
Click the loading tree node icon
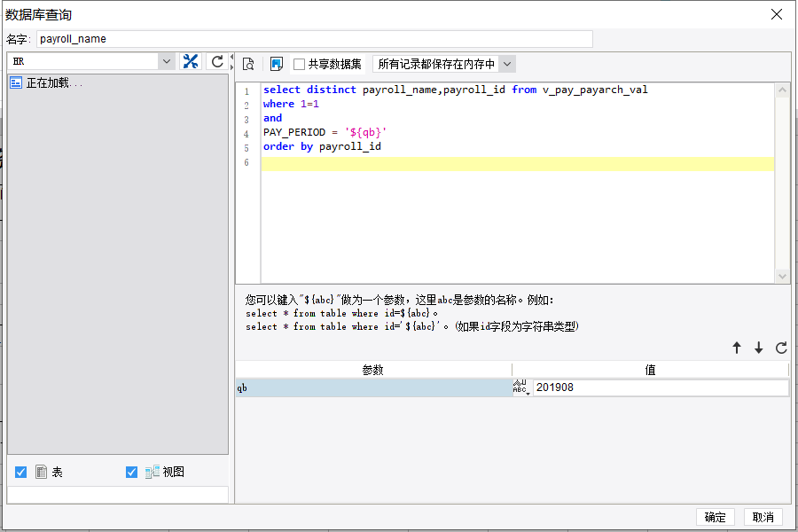[16, 82]
